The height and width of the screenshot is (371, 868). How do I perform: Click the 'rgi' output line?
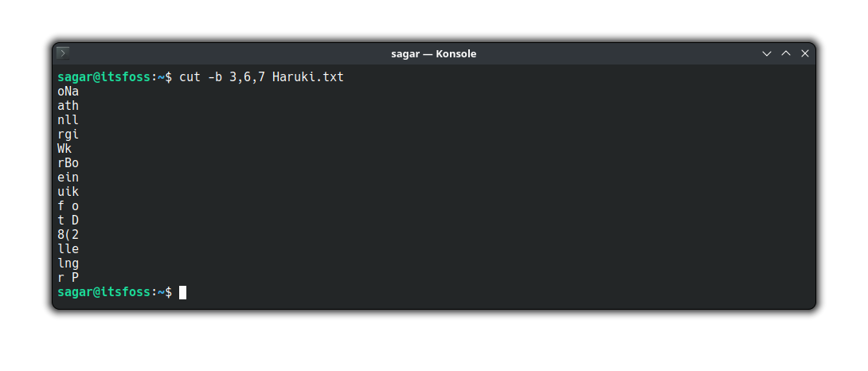68,135
